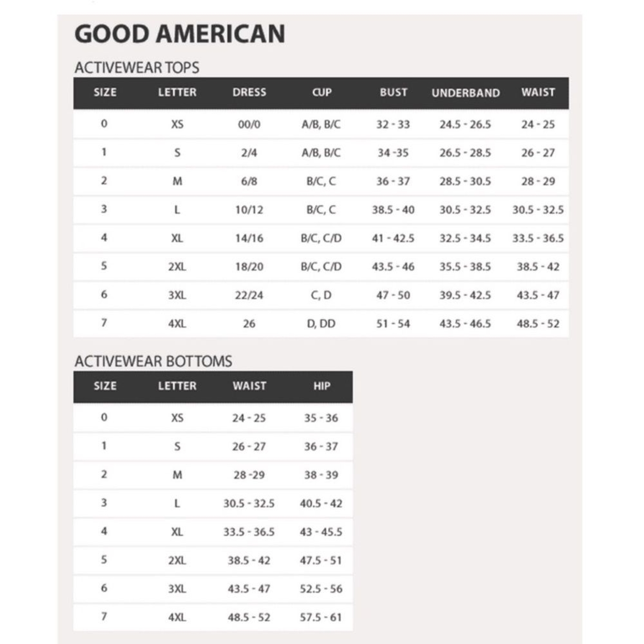The width and height of the screenshot is (644, 644).
Task: Click the DRESS column header
Action: click(249, 92)
